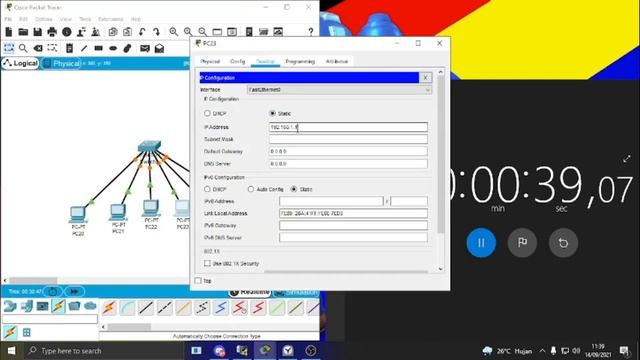
Task: Draw a line with the line tool
Action: (x=84, y=48)
